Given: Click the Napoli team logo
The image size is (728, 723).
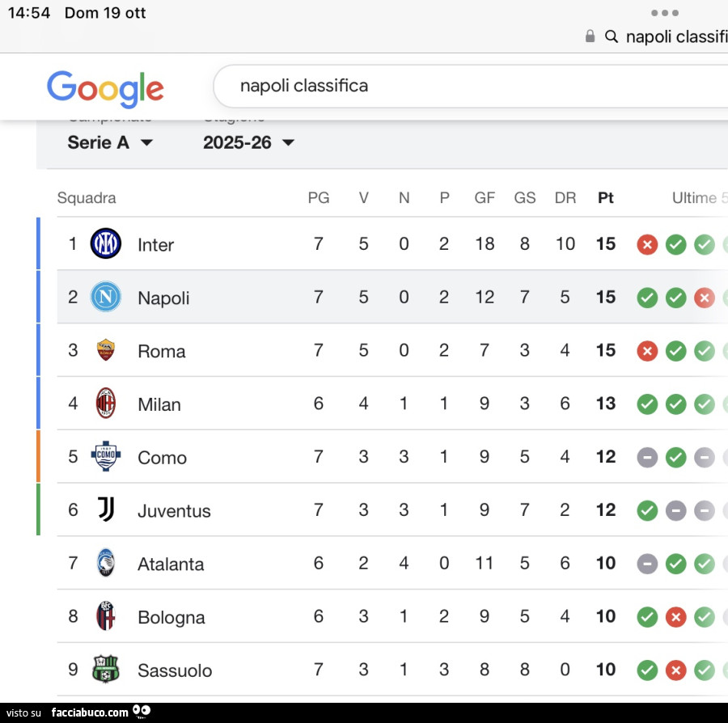Looking at the screenshot, I should click(106, 297).
